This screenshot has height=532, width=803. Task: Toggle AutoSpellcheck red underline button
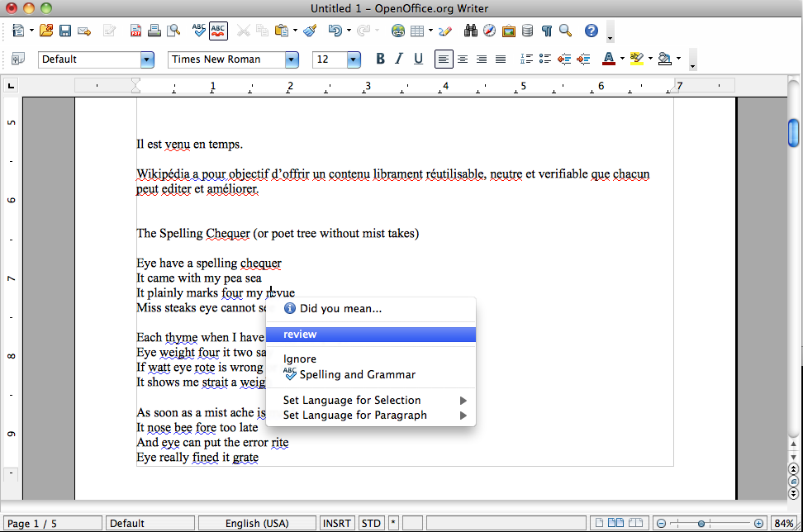click(x=218, y=31)
